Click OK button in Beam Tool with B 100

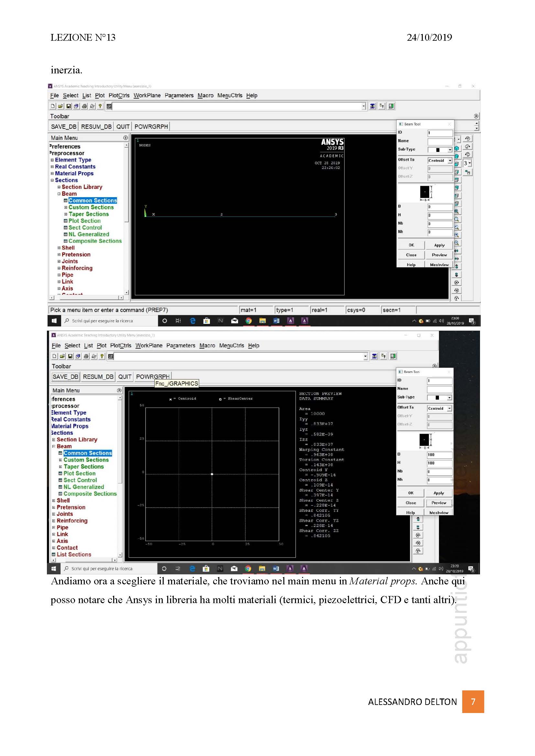[x=411, y=493]
